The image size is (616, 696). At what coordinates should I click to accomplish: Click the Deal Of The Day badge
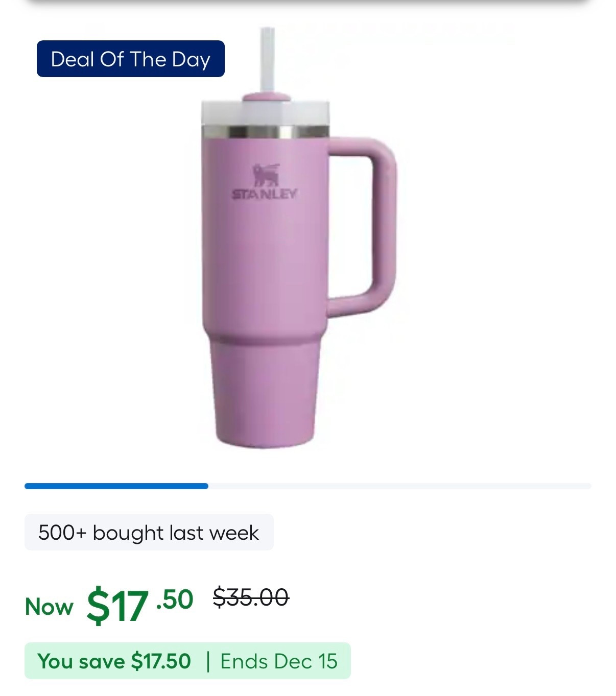pos(130,59)
